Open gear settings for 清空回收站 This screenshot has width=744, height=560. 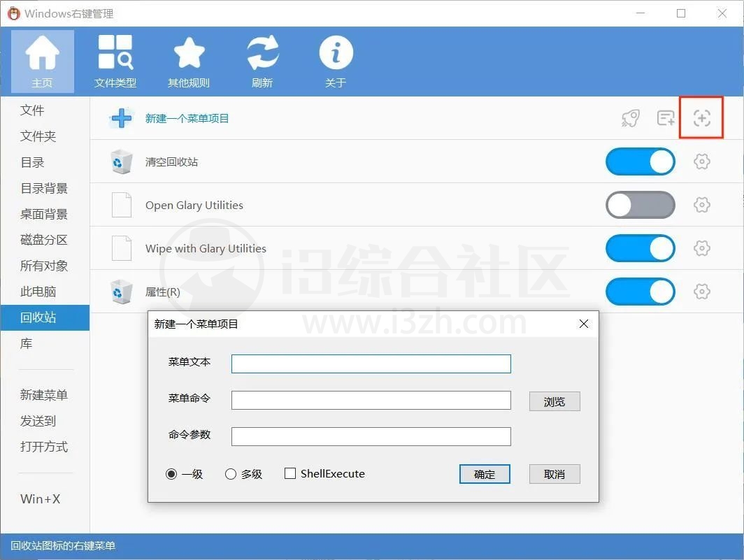(702, 161)
